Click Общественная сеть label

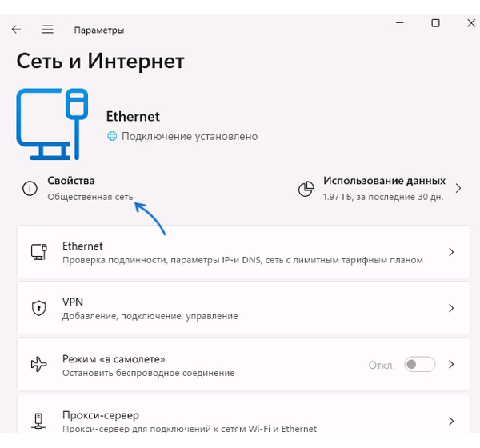[90, 197]
